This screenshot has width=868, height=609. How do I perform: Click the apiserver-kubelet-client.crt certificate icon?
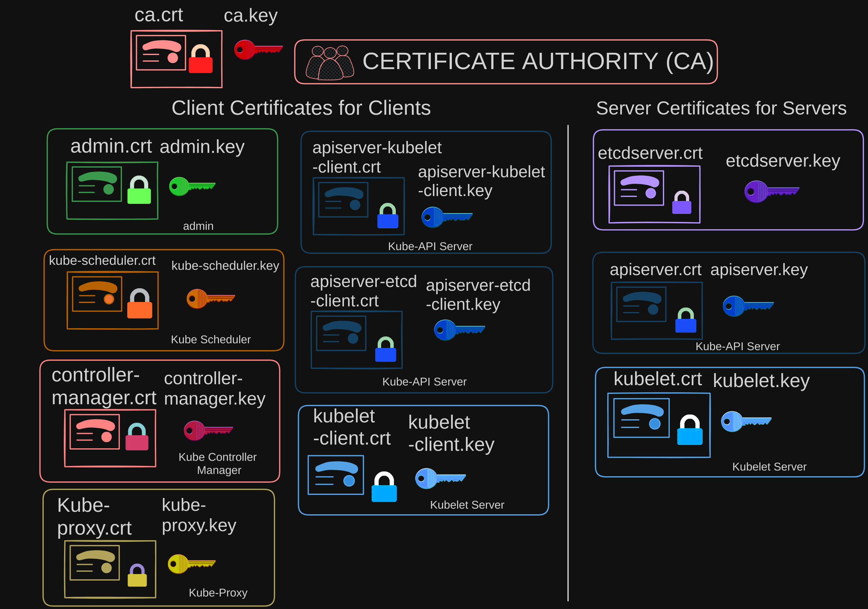(x=343, y=199)
